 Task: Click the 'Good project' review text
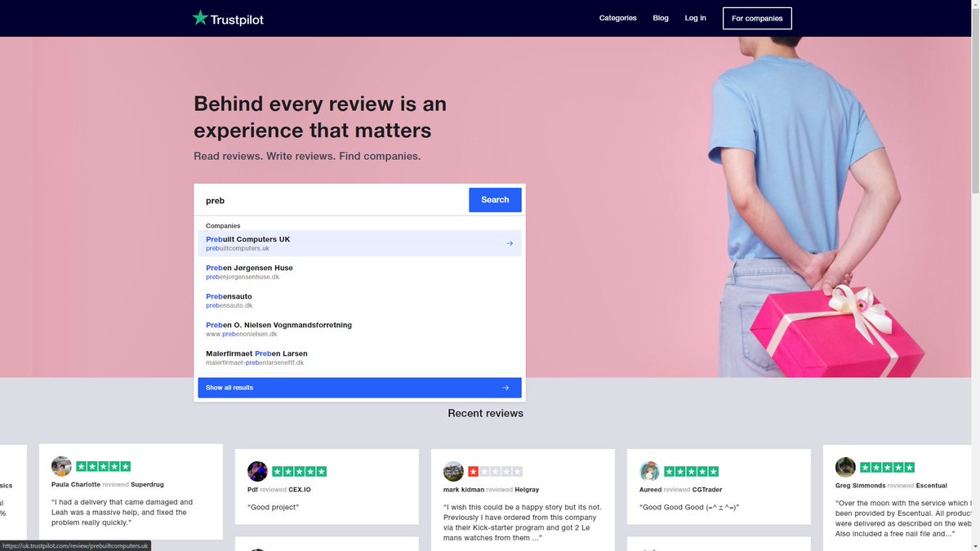[x=273, y=507]
